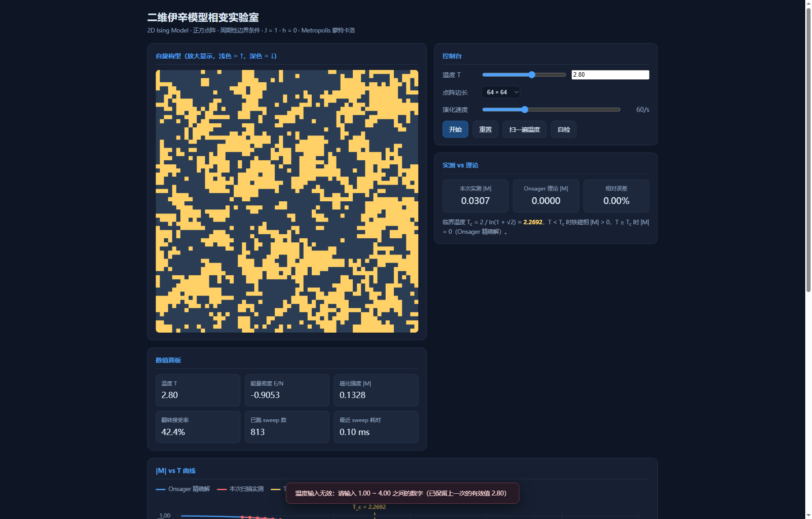This screenshot has height=519, width=812.
Task: Click the 60/s speed readout
Action: [x=642, y=110]
